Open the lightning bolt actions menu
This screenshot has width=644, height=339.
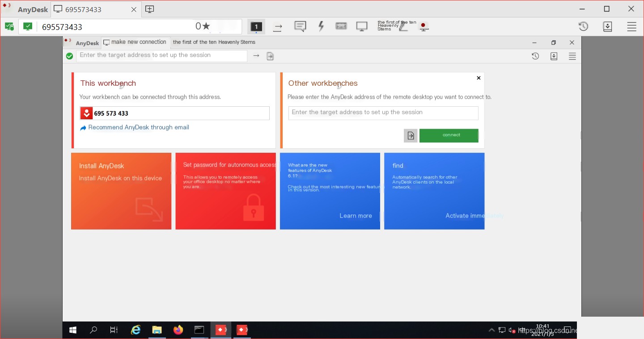[x=321, y=26]
